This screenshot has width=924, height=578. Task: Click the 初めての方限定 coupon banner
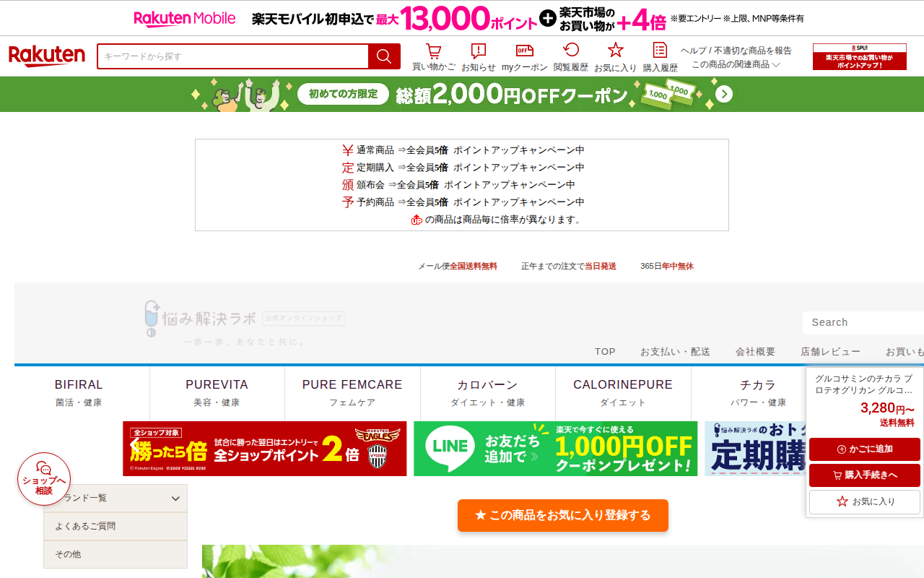point(462,95)
